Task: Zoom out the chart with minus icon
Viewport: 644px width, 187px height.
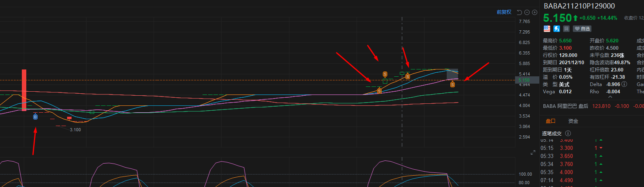Action: coord(527,12)
